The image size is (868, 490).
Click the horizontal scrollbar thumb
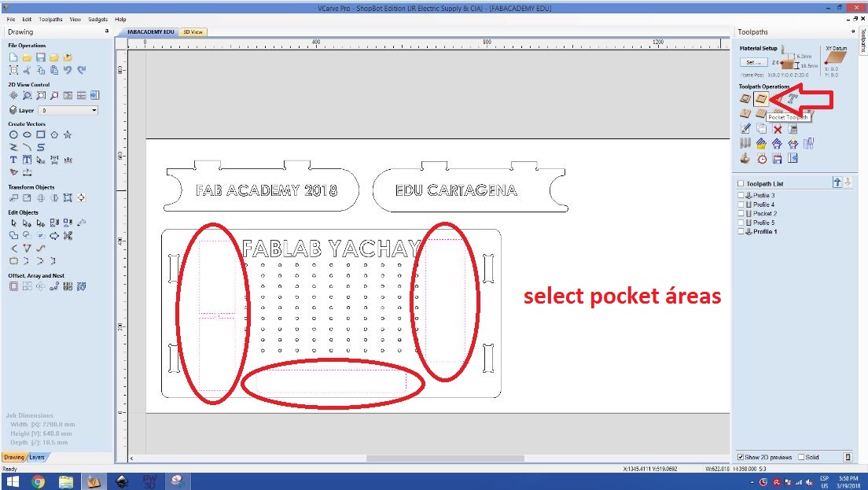coord(445,459)
